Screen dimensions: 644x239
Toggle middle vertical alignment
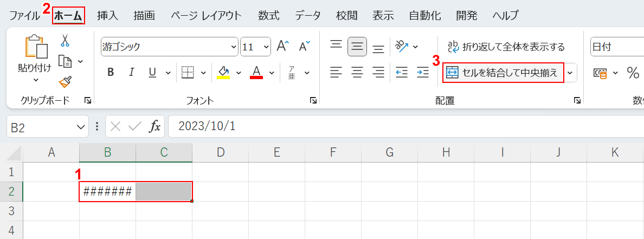coord(357,47)
